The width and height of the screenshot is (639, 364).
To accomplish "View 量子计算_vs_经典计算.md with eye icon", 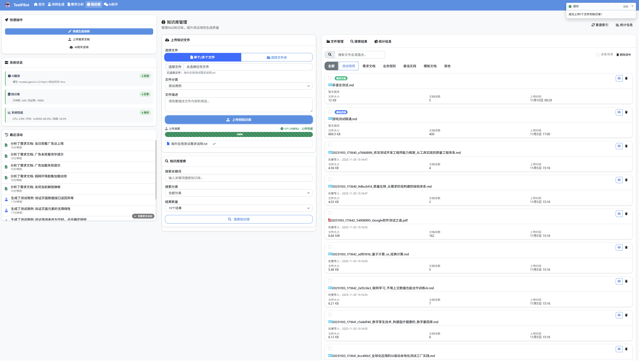I will click(619, 247).
